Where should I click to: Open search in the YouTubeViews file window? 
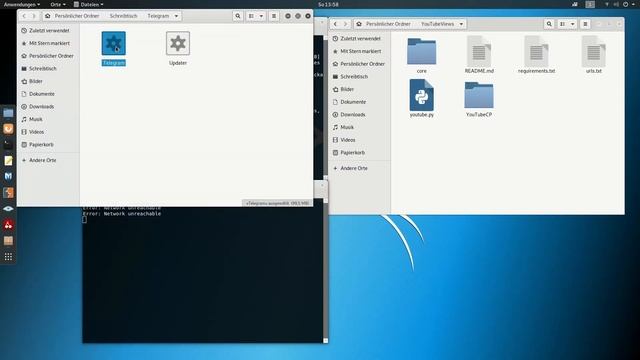pyautogui.click(x=549, y=24)
